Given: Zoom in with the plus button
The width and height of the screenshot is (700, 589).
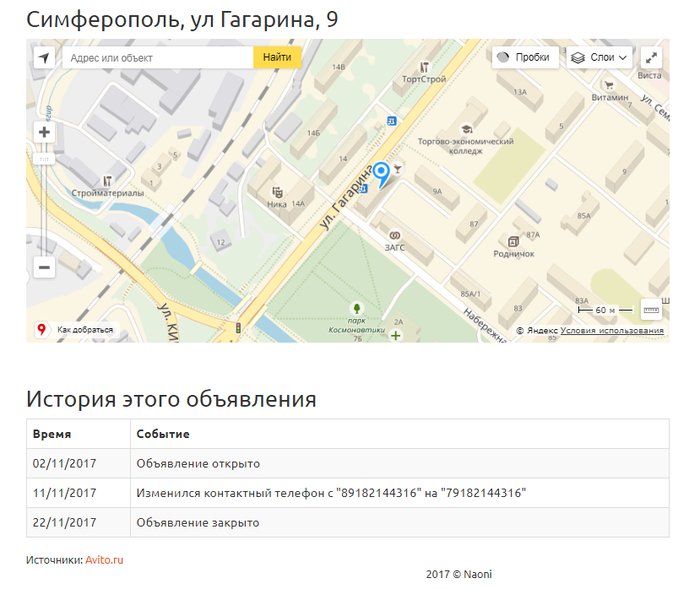Looking at the screenshot, I should click(x=44, y=132).
